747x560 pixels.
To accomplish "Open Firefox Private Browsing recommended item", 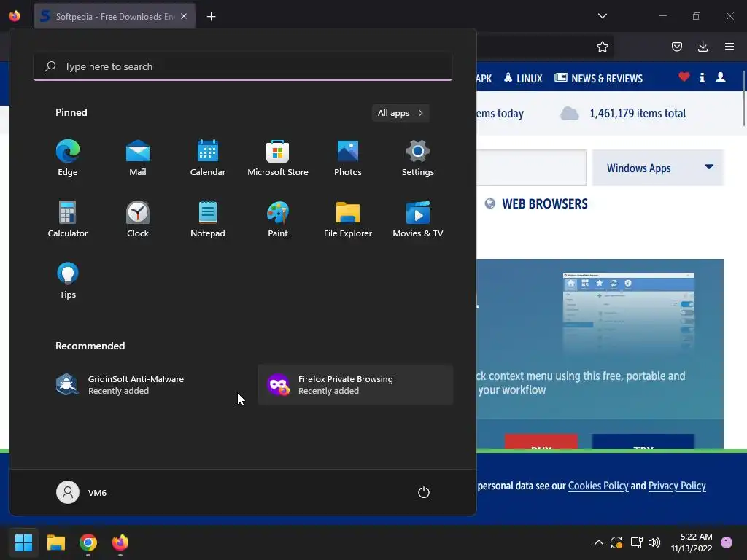I will [355, 385].
